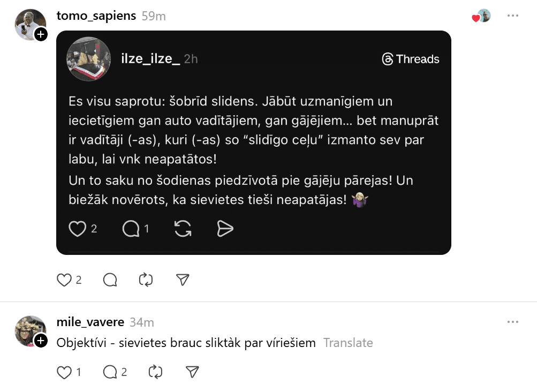The height and width of the screenshot is (392, 537).
Task: Like the mile_vavere comment
Action: [64, 372]
